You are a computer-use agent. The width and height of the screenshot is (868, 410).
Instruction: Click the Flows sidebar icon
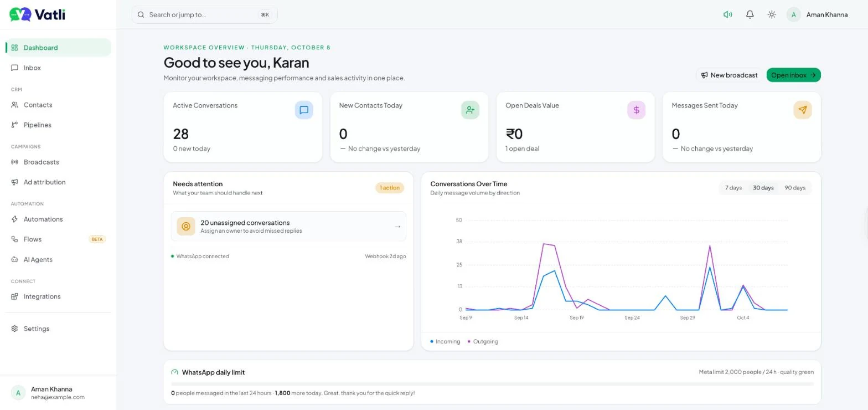tap(14, 239)
